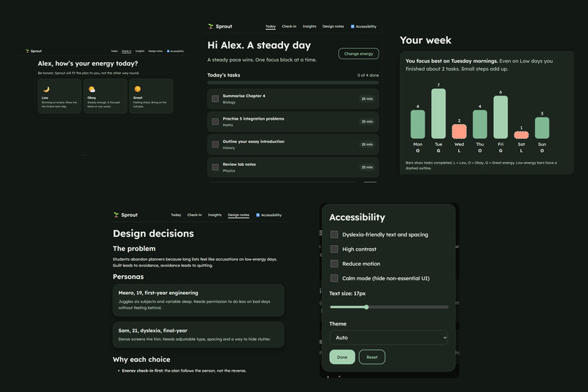Screen dimensions: 588x392
Task: Click the Sprout logo on the Check-in screen
Action: pyautogui.click(x=34, y=51)
